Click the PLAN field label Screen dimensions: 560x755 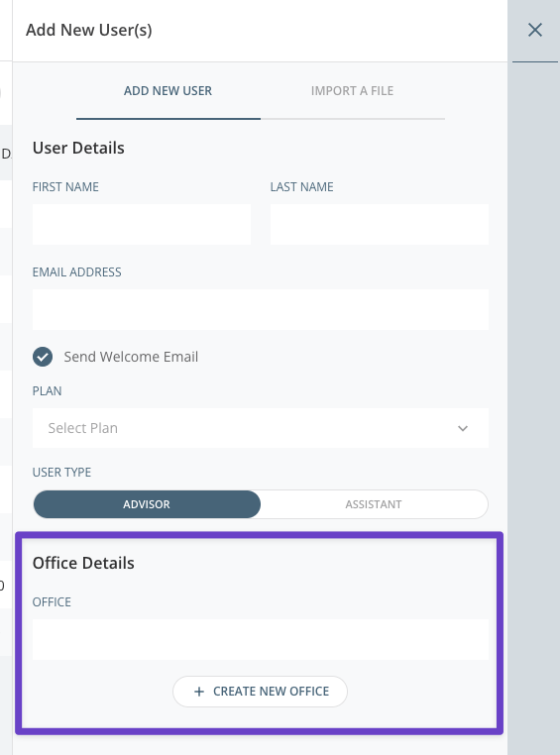[48, 391]
